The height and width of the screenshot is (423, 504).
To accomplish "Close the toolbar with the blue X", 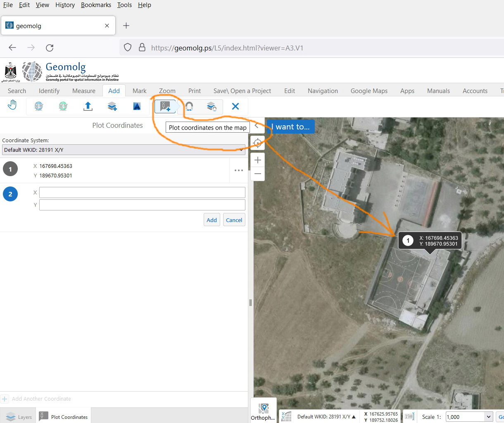I will (x=235, y=106).
